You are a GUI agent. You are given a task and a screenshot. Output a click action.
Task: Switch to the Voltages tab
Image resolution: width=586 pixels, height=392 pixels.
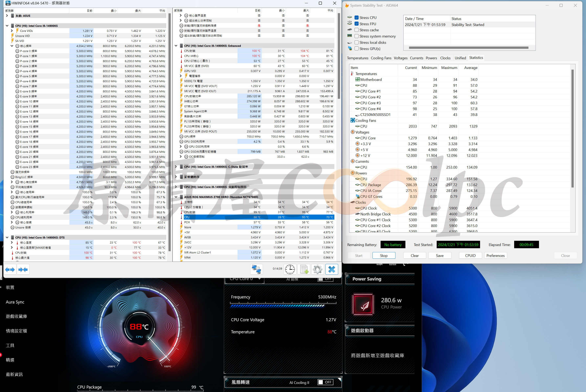click(x=400, y=58)
